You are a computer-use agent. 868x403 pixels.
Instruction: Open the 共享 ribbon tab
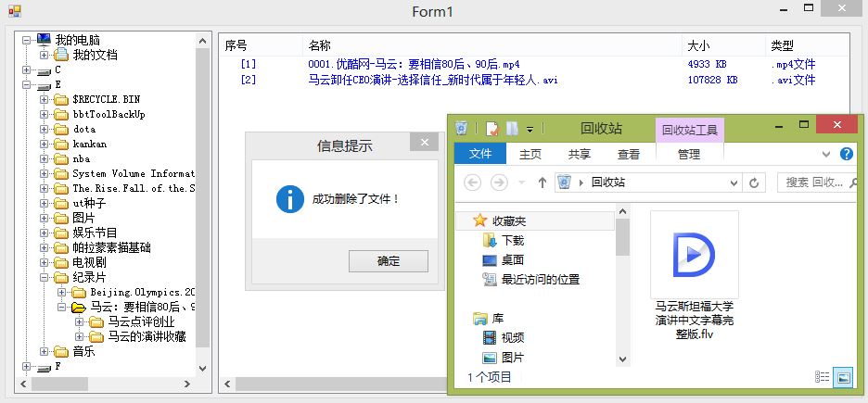tap(580, 154)
